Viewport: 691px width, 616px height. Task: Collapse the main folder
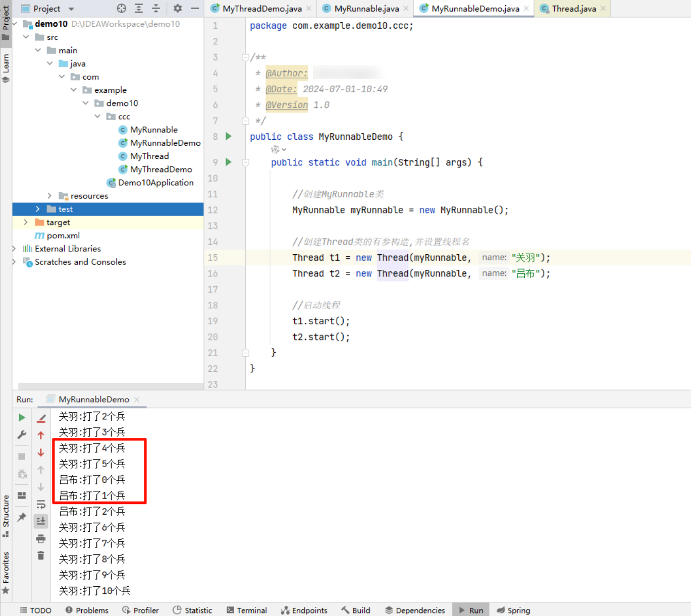38,50
